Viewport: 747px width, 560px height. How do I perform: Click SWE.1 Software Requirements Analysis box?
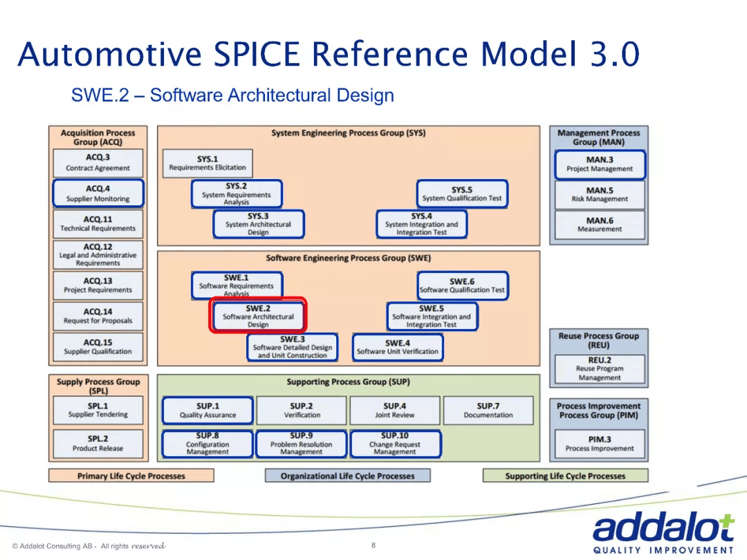coord(237,286)
